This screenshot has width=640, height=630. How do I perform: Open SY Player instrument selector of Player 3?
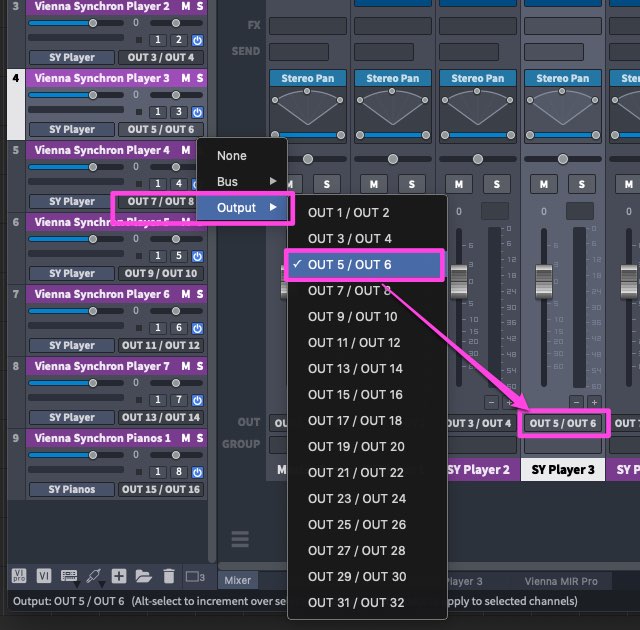tap(72, 129)
